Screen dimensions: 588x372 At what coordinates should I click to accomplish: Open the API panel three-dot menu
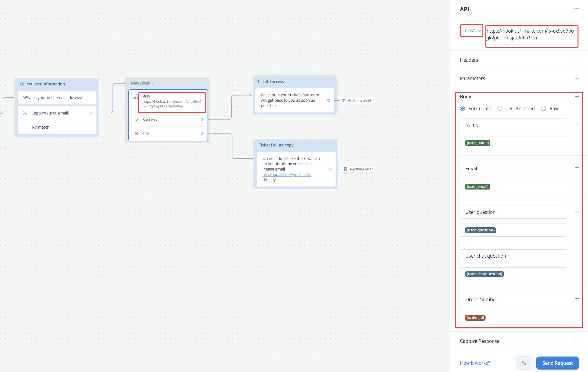576,9
